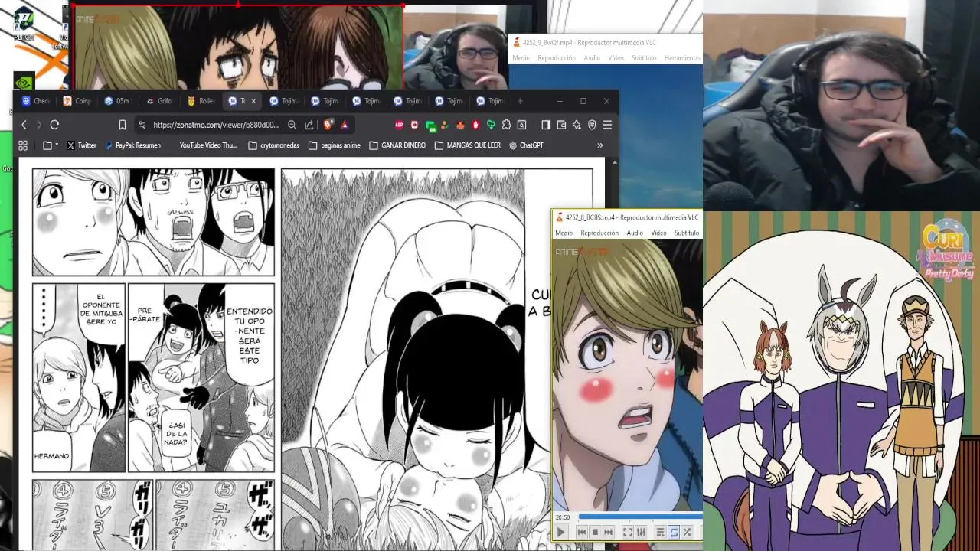Open the Twitter bookmark
Image resolution: width=980 pixels, height=551 pixels.
click(81, 145)
